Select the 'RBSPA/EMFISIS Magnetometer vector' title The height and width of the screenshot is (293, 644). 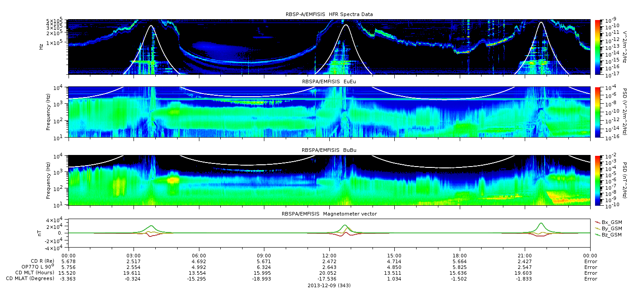(329, 214)
